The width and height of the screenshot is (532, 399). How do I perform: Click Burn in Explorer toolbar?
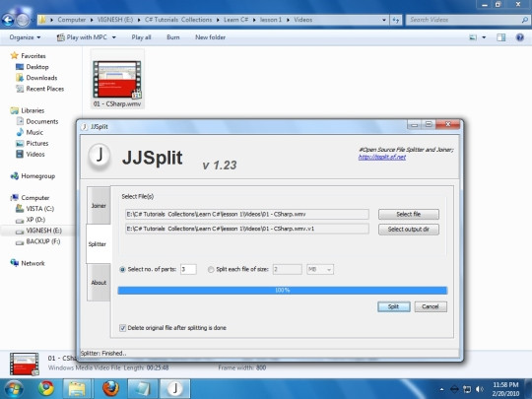[173, 37]
